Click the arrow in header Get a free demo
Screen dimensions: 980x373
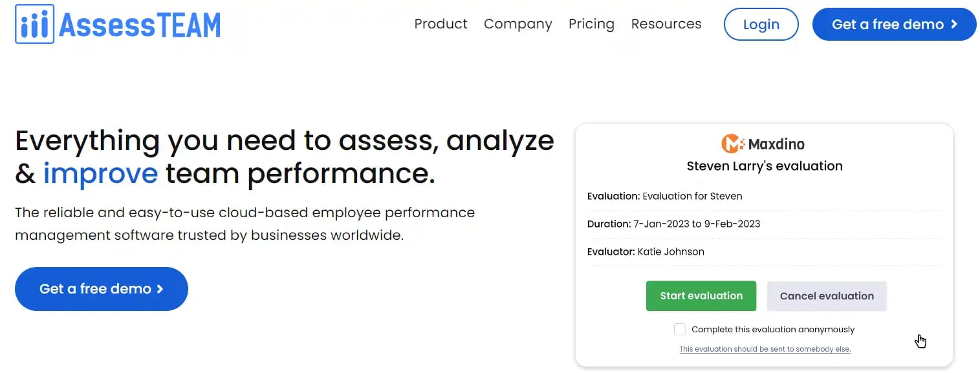click(954, 25)
